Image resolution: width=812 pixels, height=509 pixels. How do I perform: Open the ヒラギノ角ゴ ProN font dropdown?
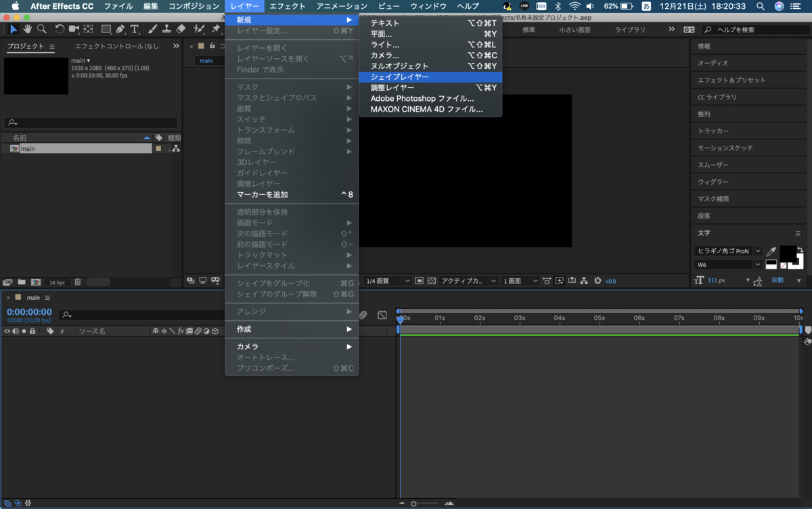tap(728, 251)
